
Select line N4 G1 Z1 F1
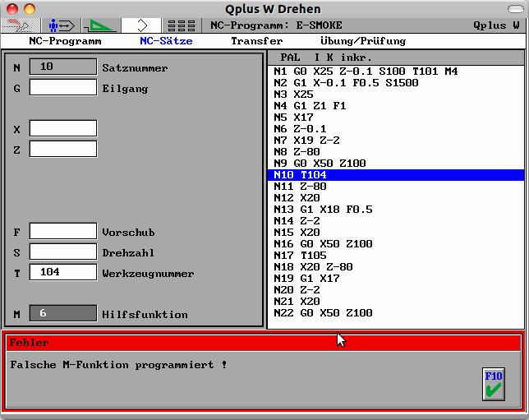coord(396,106)
